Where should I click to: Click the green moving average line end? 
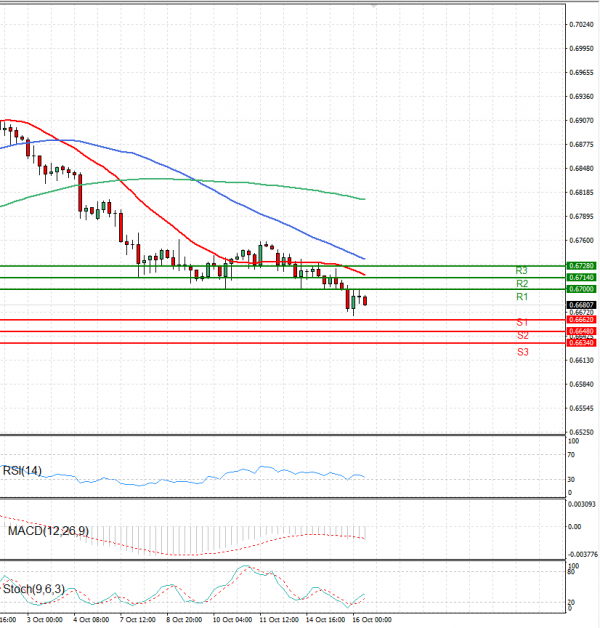click(364, 199)
